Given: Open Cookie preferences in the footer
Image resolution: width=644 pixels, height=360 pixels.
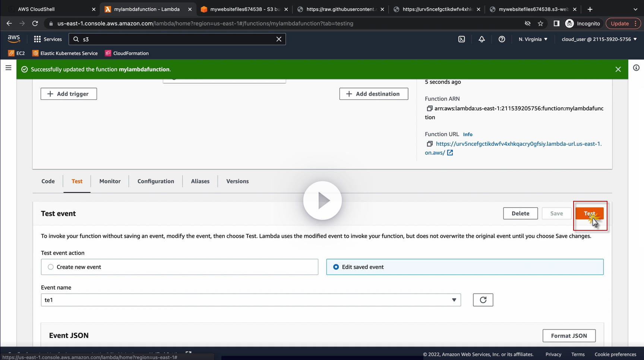Looking at the screenshot, I should 615,354.
